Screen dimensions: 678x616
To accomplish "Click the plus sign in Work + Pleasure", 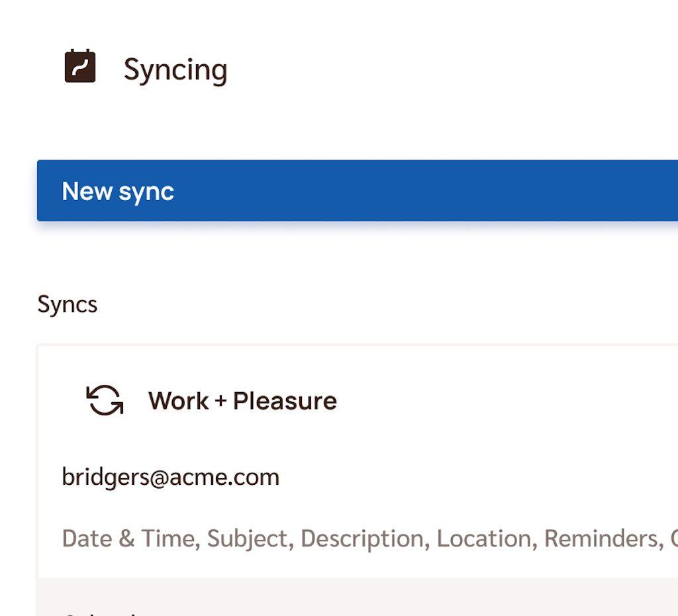I will point(220,401).
